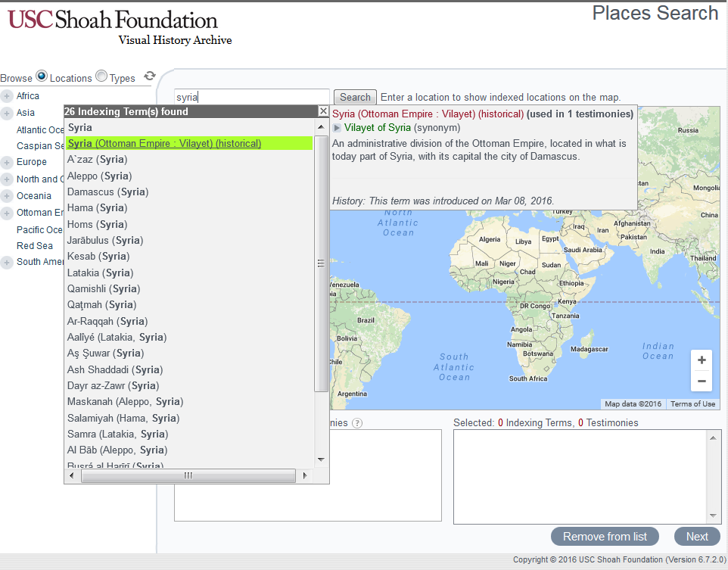Zoom out on the map
Viewport: 728px width, 570px height.
(x=701, y=381)
